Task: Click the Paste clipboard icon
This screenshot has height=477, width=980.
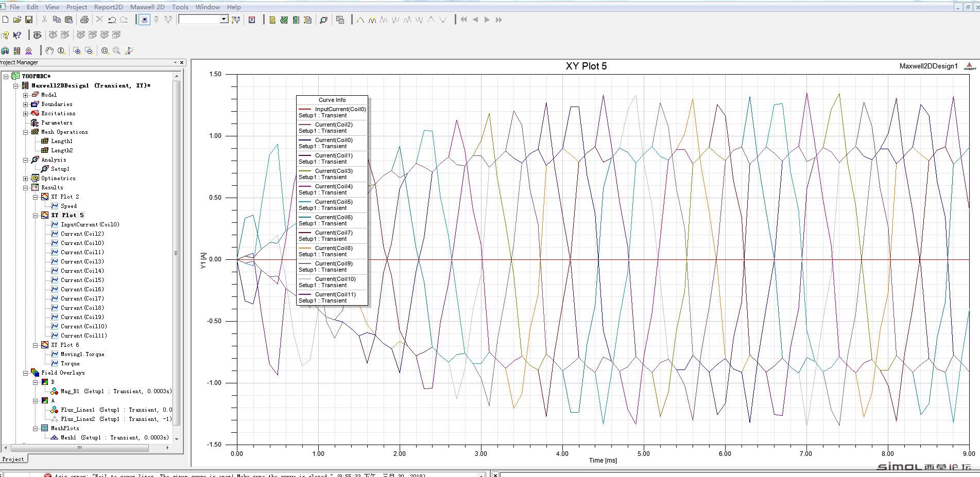Action: (x=68, y=20)
